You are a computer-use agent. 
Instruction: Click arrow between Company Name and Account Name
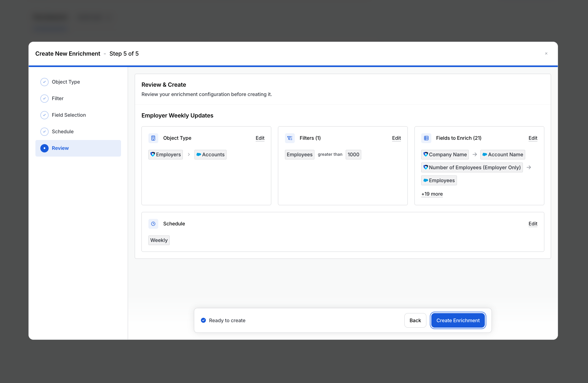coord(475,154)
